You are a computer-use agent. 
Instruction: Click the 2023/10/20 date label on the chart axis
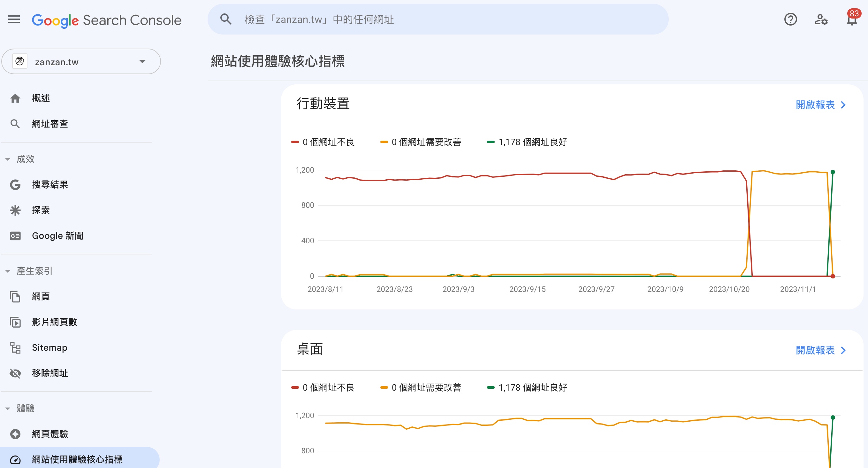pos(729,289)
